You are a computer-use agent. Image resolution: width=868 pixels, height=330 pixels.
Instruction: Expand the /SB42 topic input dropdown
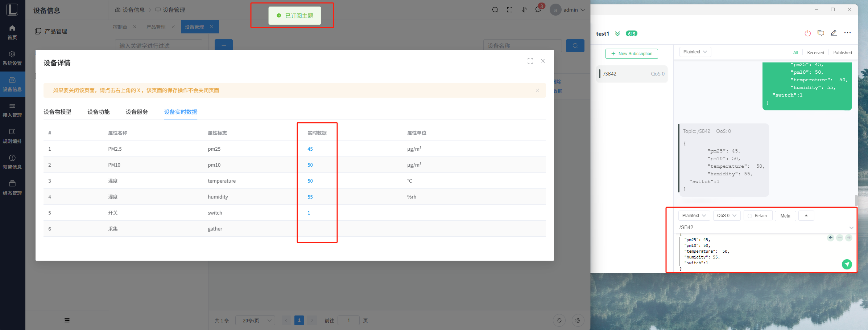tap(851, 228)
